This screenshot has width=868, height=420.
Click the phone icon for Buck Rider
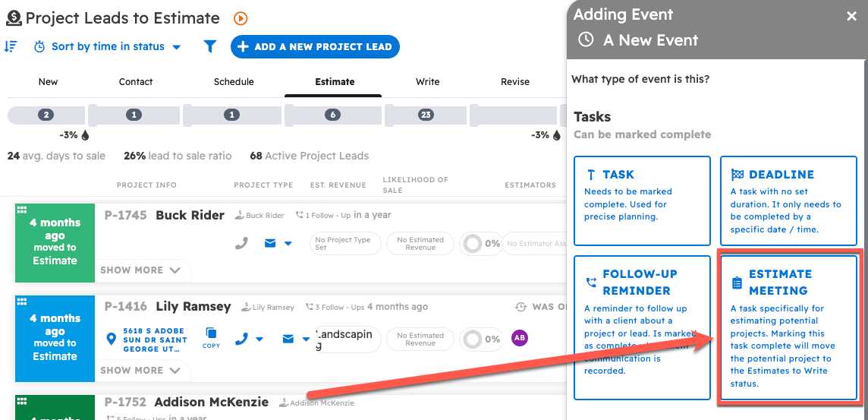[241, 243]
